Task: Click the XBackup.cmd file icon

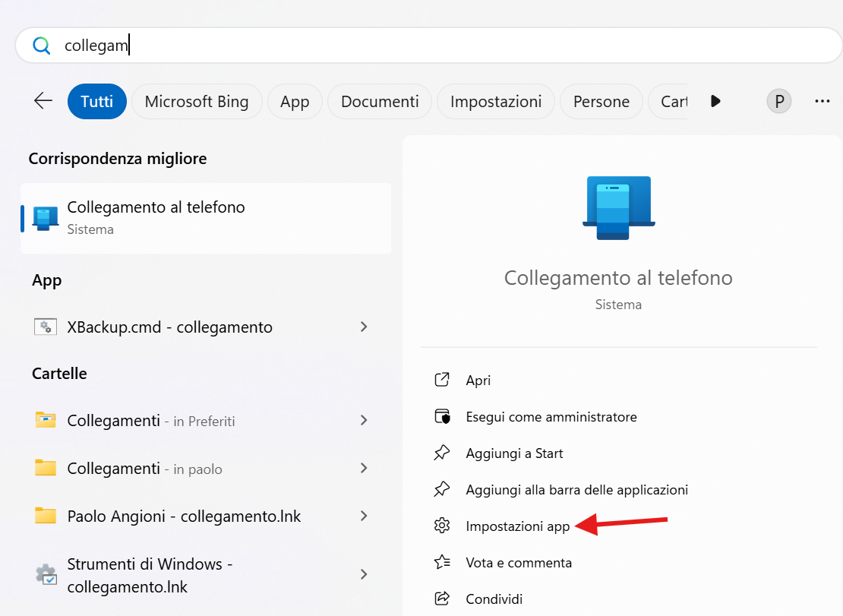Action: pyautogui.click(x=46, y=327)
